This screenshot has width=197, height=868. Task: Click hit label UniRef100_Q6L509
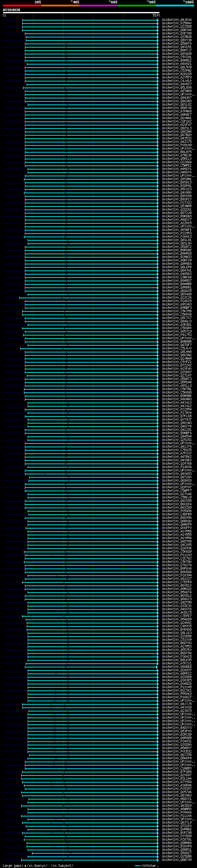(x=177, y=67)
